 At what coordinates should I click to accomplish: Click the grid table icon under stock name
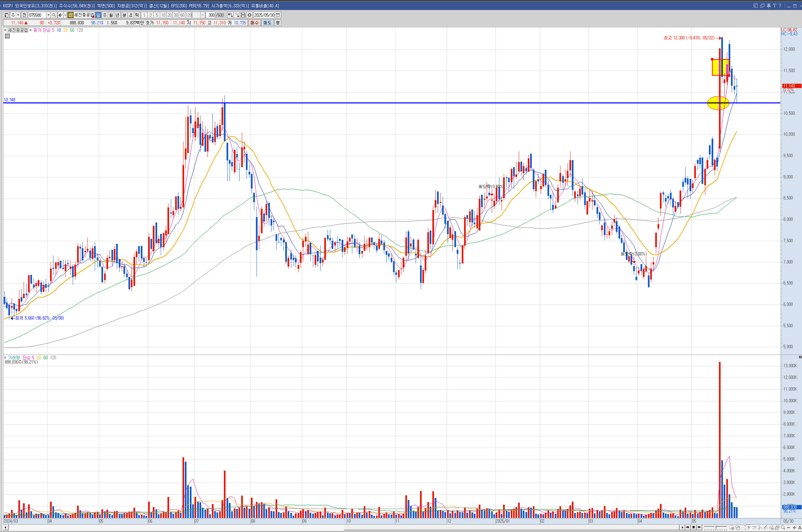click(x=7, y=36)
